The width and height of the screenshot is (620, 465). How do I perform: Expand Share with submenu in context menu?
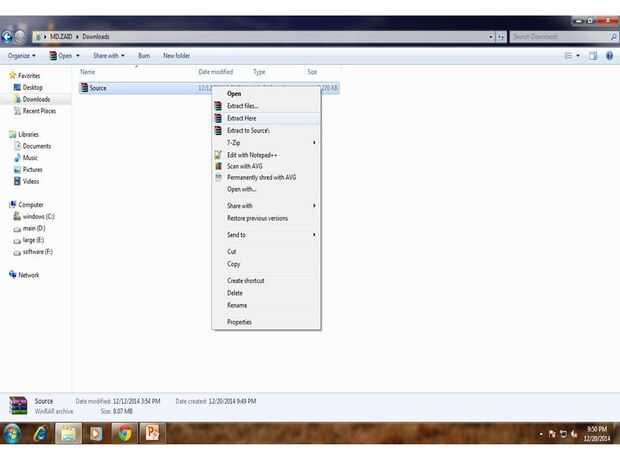click(x=314, y=206)
